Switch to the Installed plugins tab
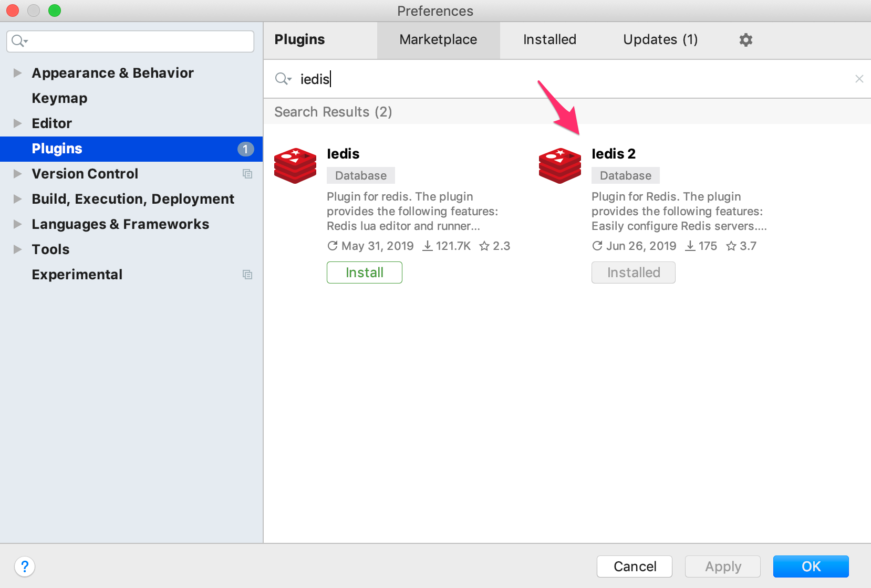The height and width of the screenshot is (588, 871). click(549, 40)
